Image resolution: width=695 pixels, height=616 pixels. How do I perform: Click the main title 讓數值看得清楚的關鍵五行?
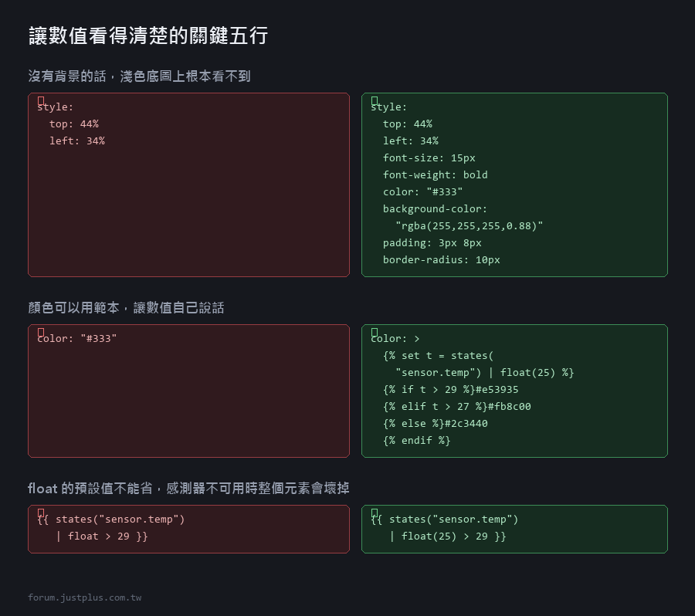[x=148, y=36]
